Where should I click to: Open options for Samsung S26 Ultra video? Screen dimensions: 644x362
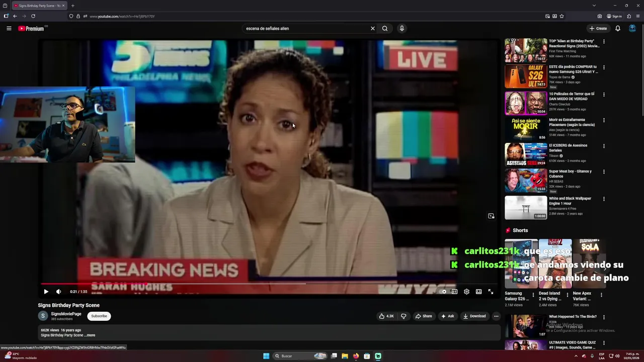pyautogui.click(x=604, y=67)
